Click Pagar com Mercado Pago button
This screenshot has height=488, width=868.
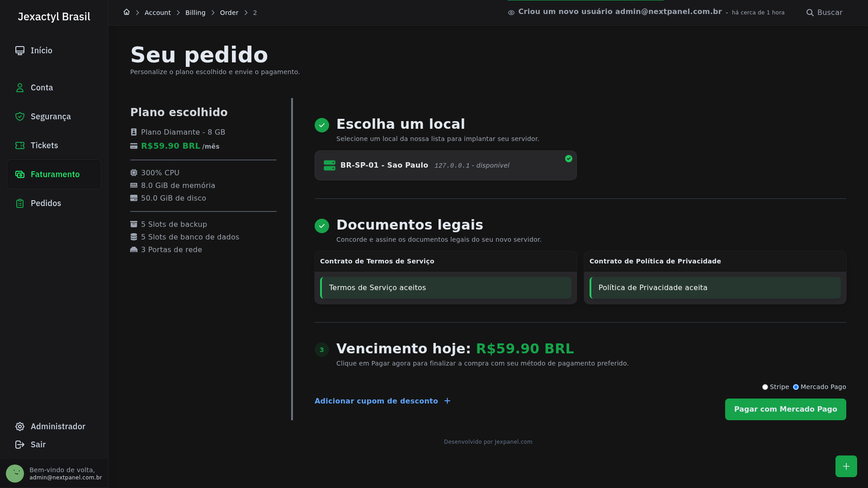coord(786,409)
